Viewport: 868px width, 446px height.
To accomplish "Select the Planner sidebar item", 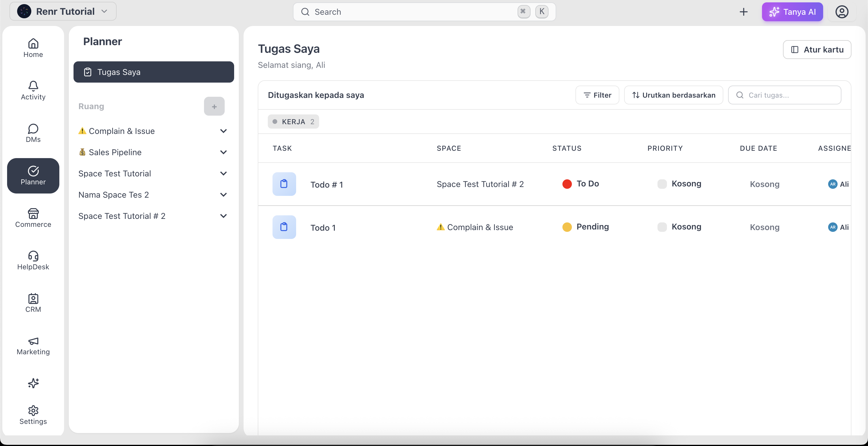I will [33, 176].
